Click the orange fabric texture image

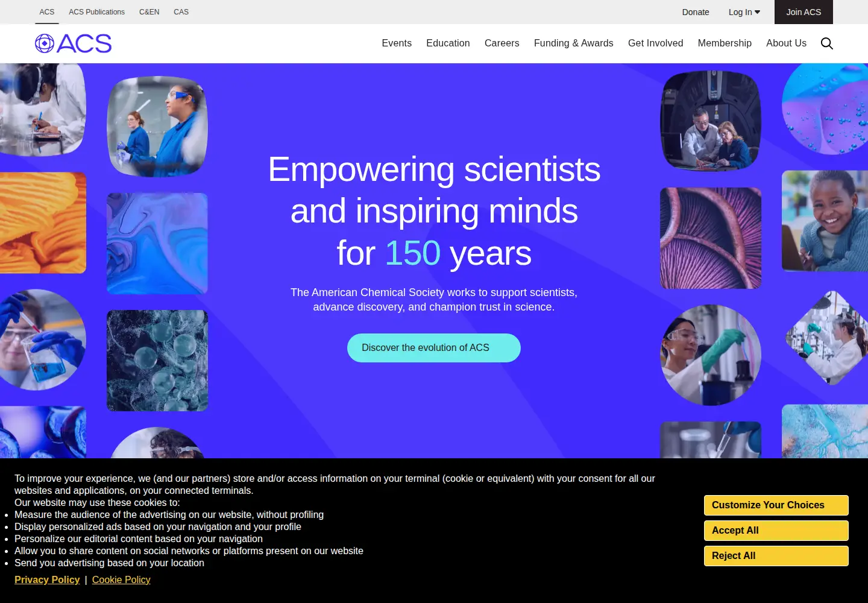click(43, 223)
